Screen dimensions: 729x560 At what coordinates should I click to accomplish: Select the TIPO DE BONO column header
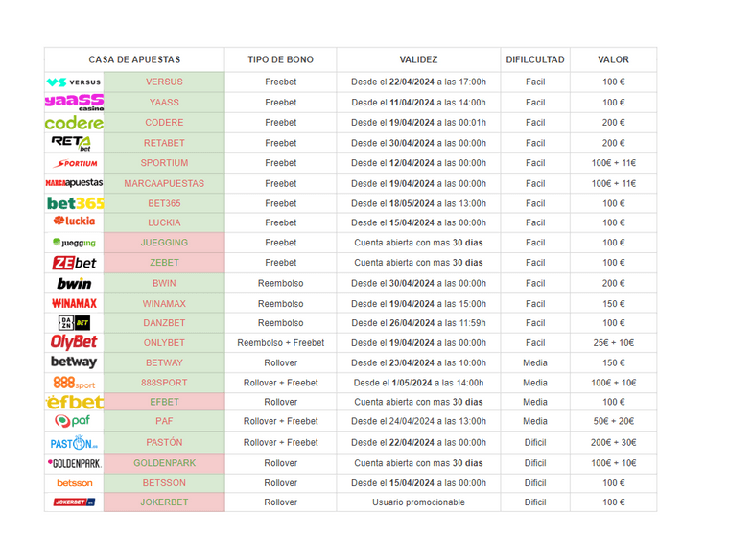click(x=280, y=59)
